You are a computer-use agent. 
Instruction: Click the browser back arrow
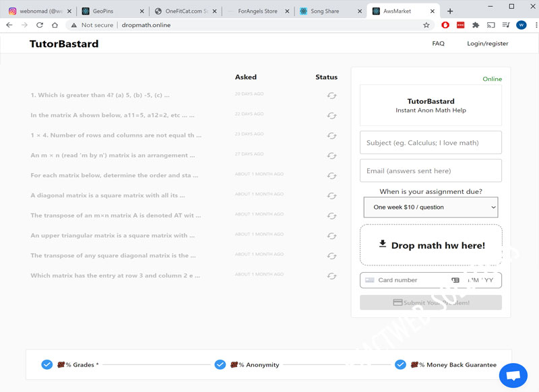tap(9, 25)
